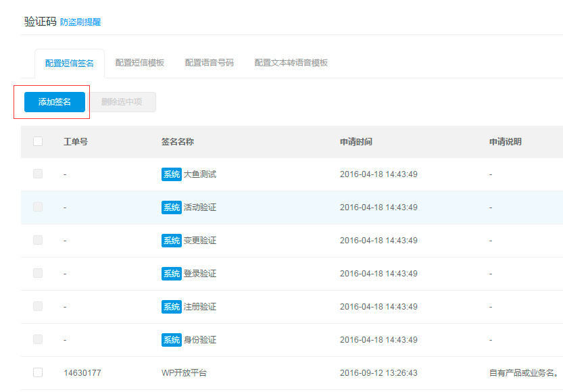Click the 系统 badge beside 大鱼测试
563x392 pixels.
point(172,174)
